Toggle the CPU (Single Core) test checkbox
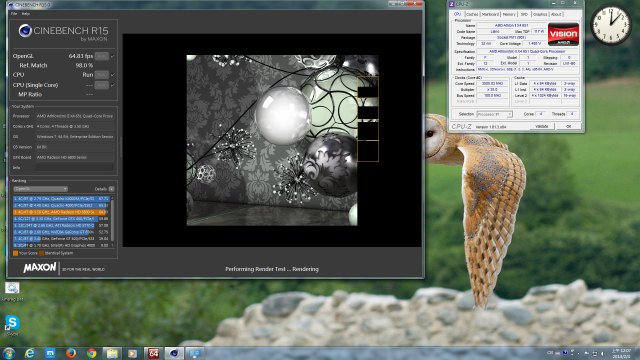The height and width of the screenshot is (360, 640). coord(113,85)
